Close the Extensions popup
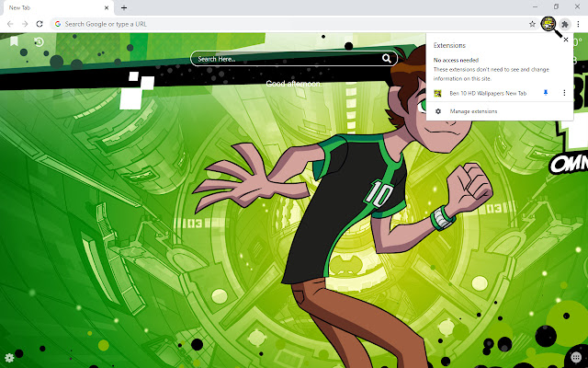 click(x=566, y=40)
